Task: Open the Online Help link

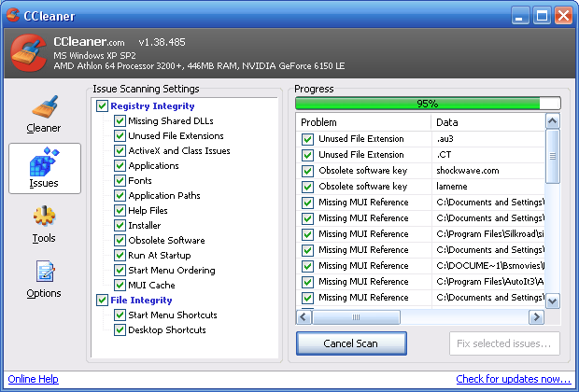Action: coord(33,379)
